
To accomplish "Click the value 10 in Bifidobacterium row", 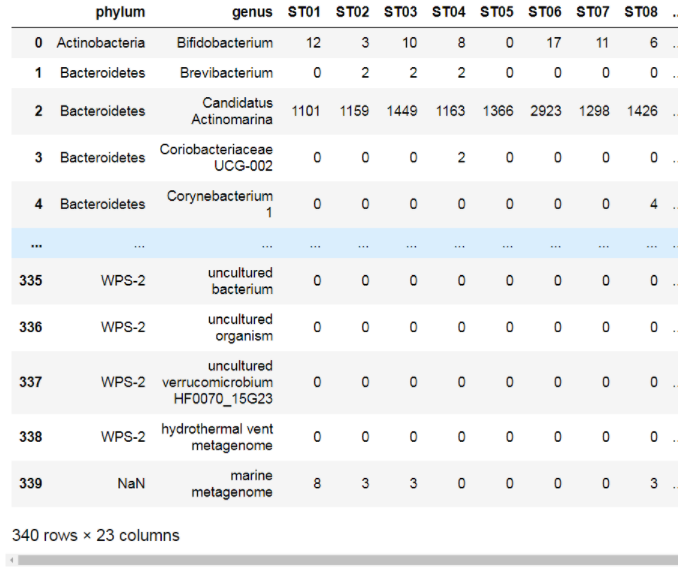I will tap(409, 43).
